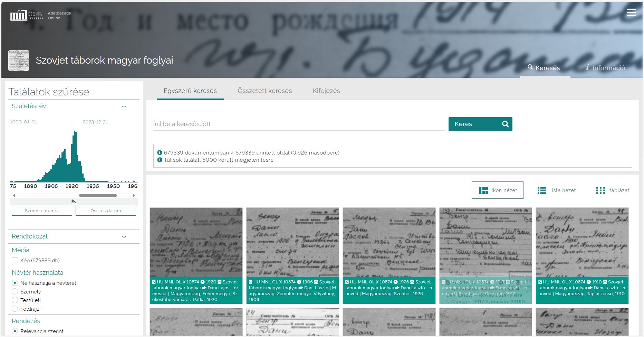Open the Dani László Szentes 1926 thumbnail

389,242
